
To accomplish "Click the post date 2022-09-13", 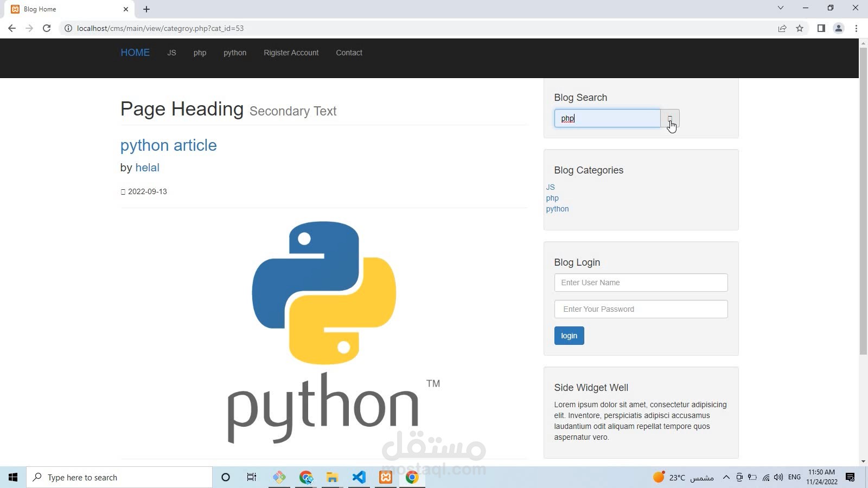I will 148,191.
